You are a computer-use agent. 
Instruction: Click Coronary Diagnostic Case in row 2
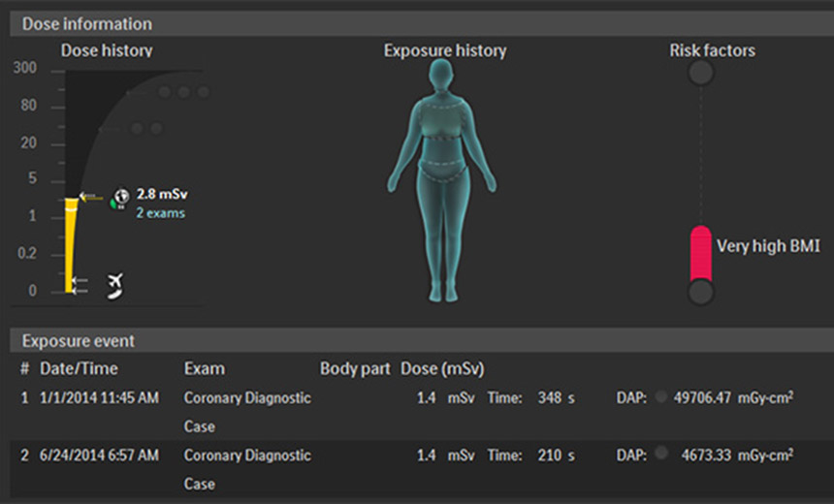[247, 469]
